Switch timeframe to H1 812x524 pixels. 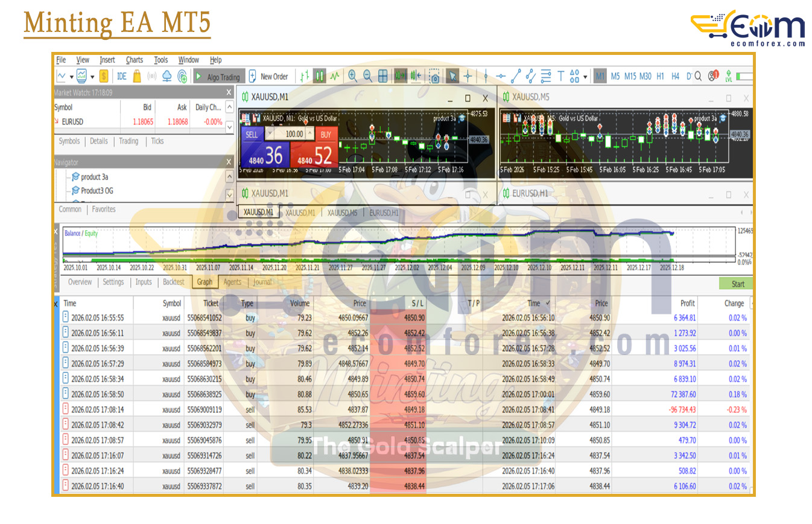[659, 76]
